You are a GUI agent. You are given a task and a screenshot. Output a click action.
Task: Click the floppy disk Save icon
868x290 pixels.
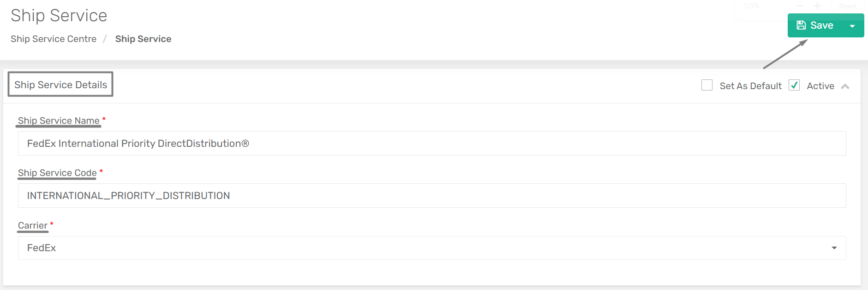[801, 25]
